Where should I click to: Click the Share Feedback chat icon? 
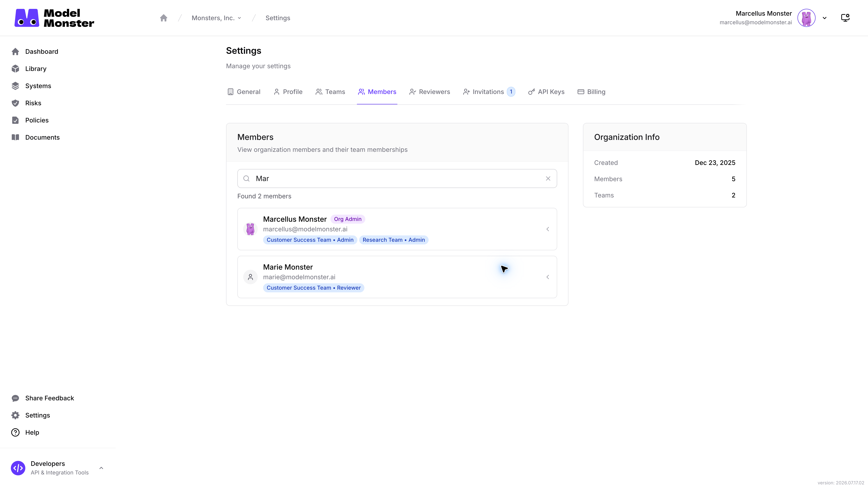(16, 398)
